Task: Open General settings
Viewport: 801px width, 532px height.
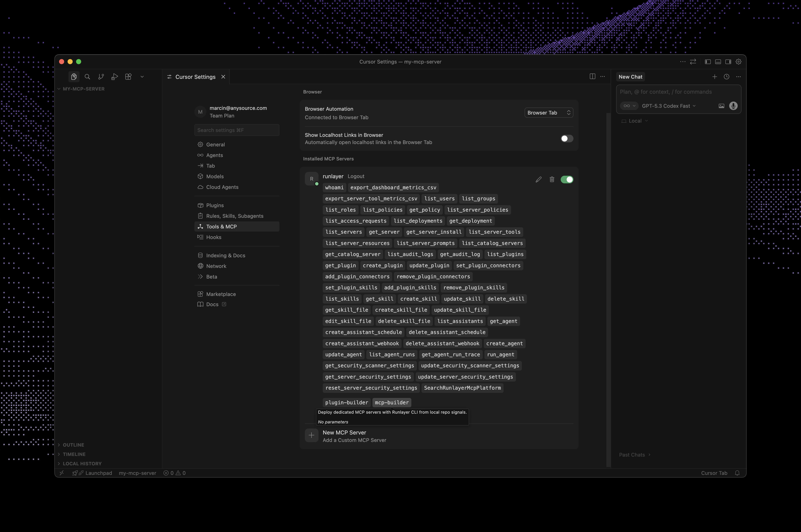Action: coord(237,144)
